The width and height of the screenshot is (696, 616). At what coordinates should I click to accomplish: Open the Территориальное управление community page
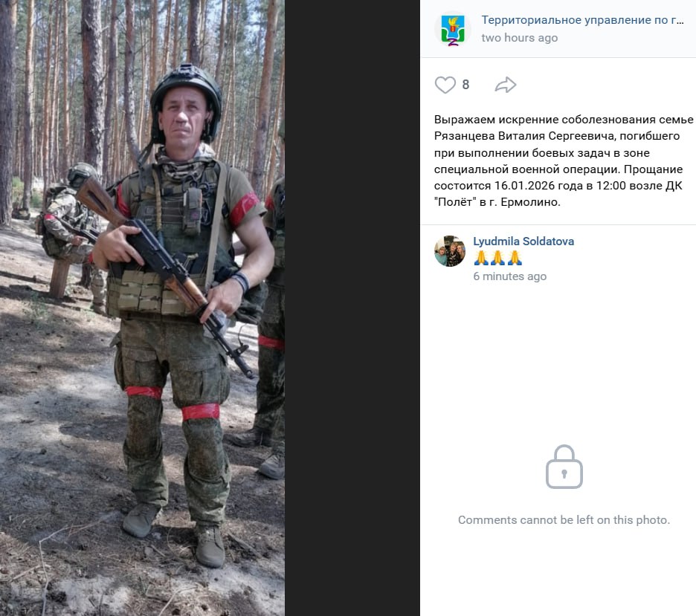pos(582,20)
